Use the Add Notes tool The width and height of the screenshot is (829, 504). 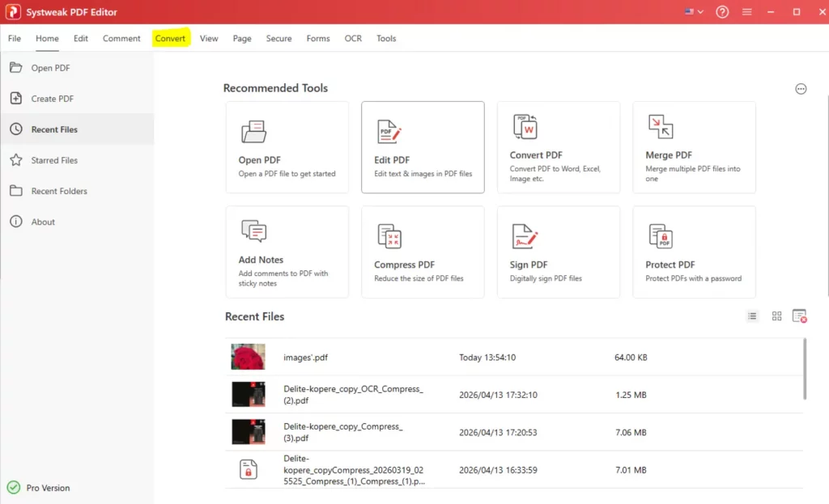[286, 251]
